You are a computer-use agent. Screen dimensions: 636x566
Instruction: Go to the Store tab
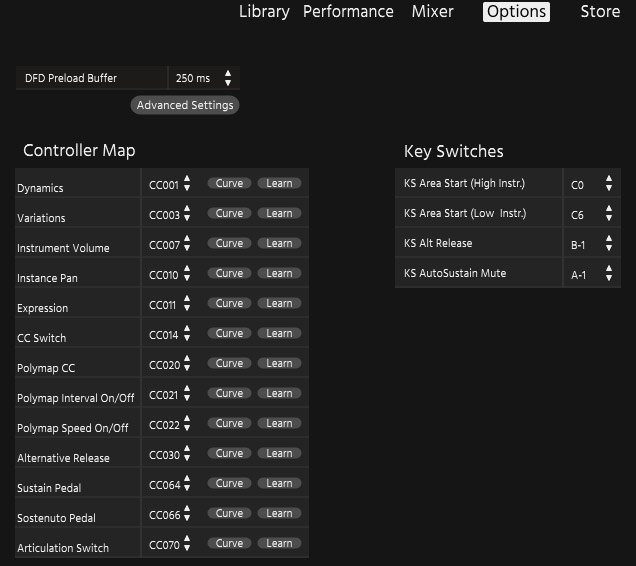click(600, 12)
